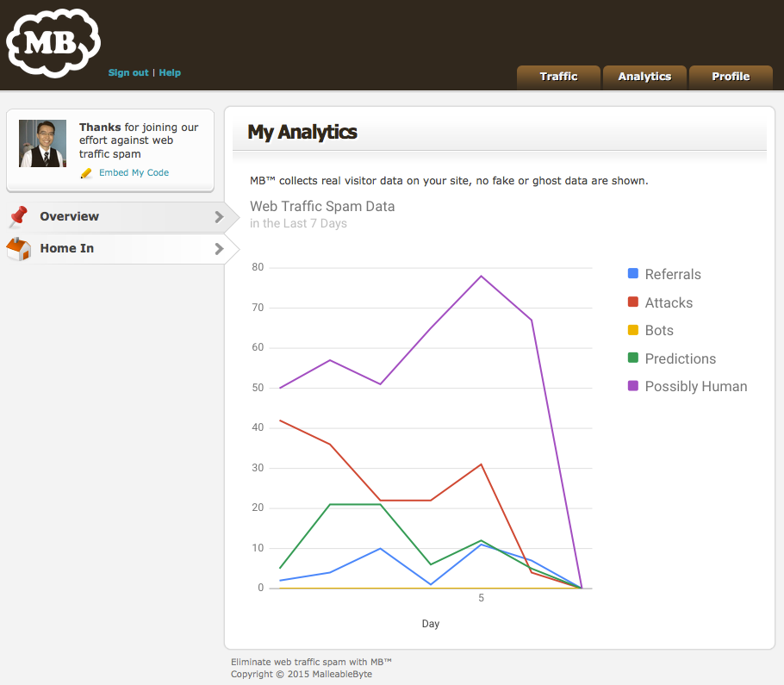
Task: Click the 'in the Last 7 Days' subtitle
Action: pos(298,223)
